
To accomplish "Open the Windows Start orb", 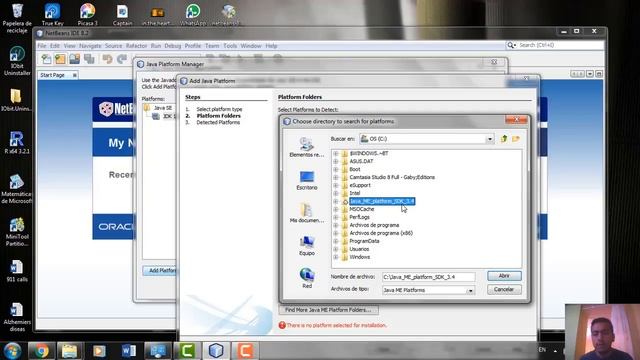I will tap(12, 351).
